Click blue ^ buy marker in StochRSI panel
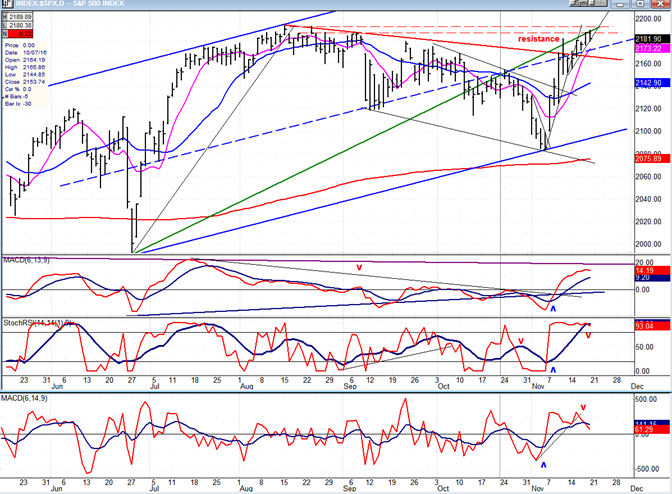 click(553, 369)
